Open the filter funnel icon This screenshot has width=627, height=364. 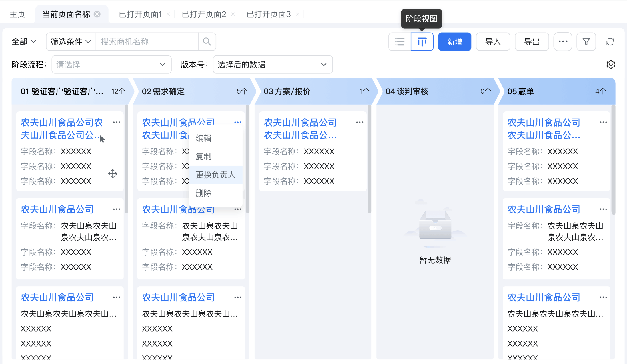(x=586, y=42)
